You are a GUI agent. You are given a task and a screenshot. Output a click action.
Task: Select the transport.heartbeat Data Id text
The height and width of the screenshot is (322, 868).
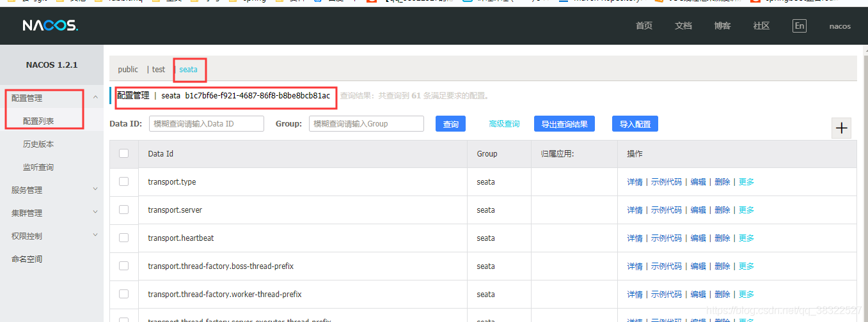(x=181, y=238)
